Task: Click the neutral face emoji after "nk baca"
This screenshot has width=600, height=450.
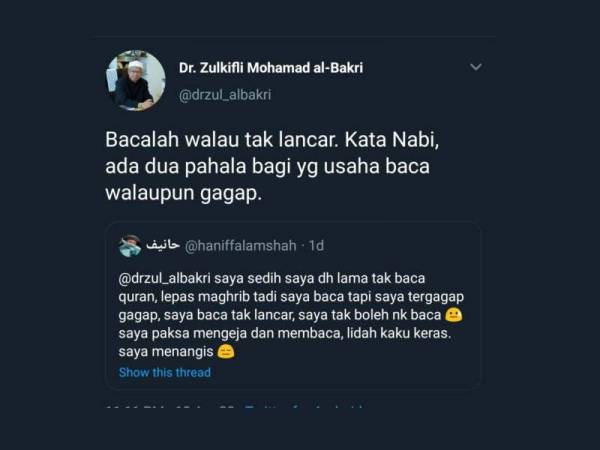Action: pos(453,315)
